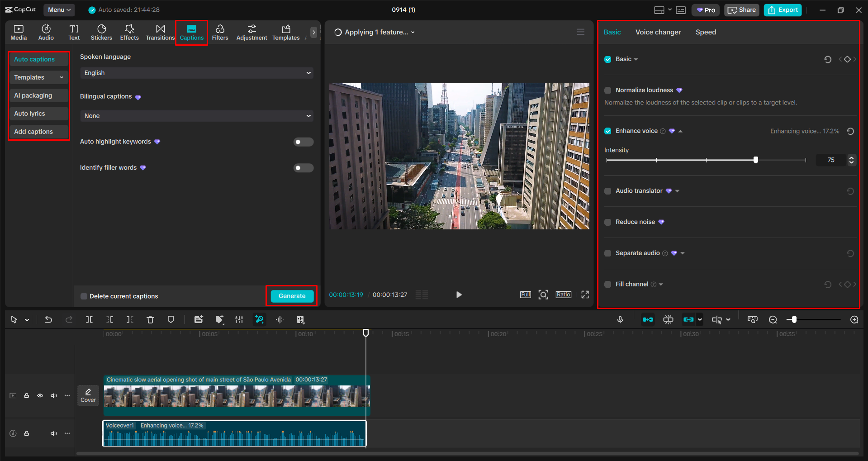Viewport: 868px width, 461px height.
Task: Select the Split tool in the timeline toolbar
Action: click(89, 319)
